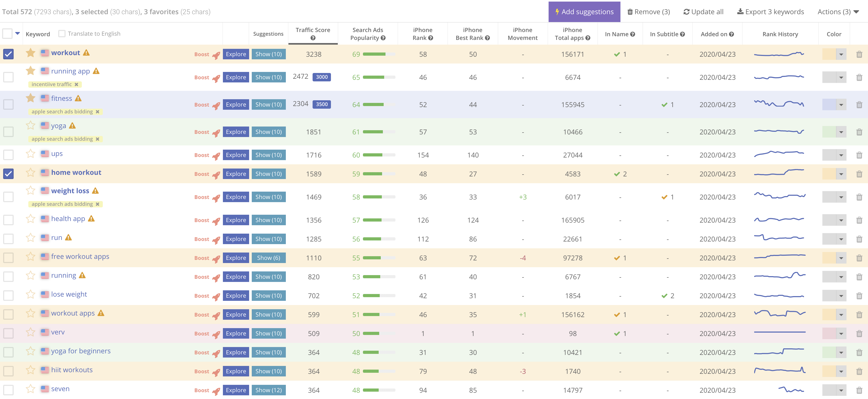
Task: Open the weight loss keyword link
Action: pyautogui.click(x=70, y=191)
